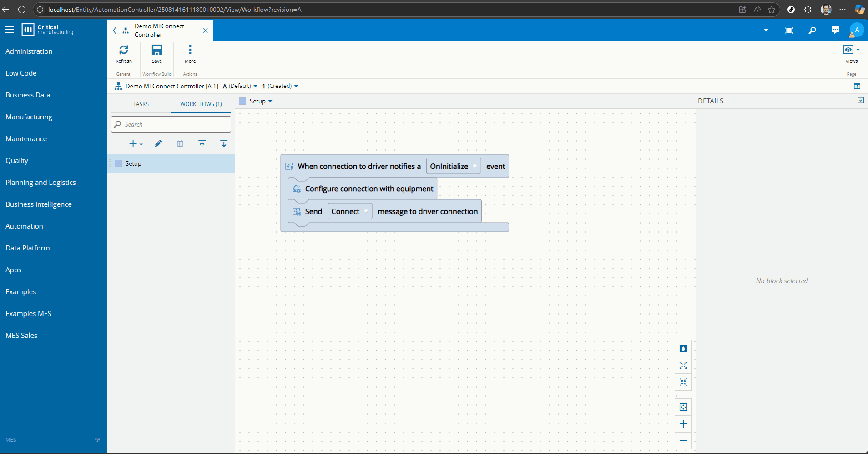Collapse the DETAILS panel
The width and height of the screenshot is (868, 454).
click(x=860, y=101)
